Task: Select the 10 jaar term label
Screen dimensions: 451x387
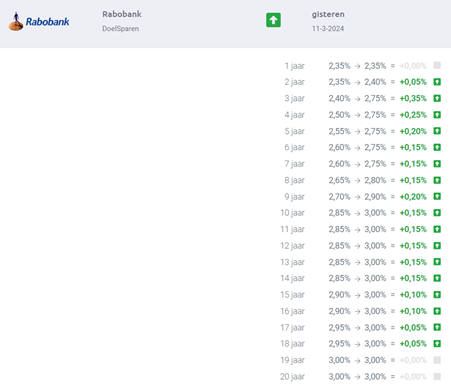Action: (x=292, y=213)
